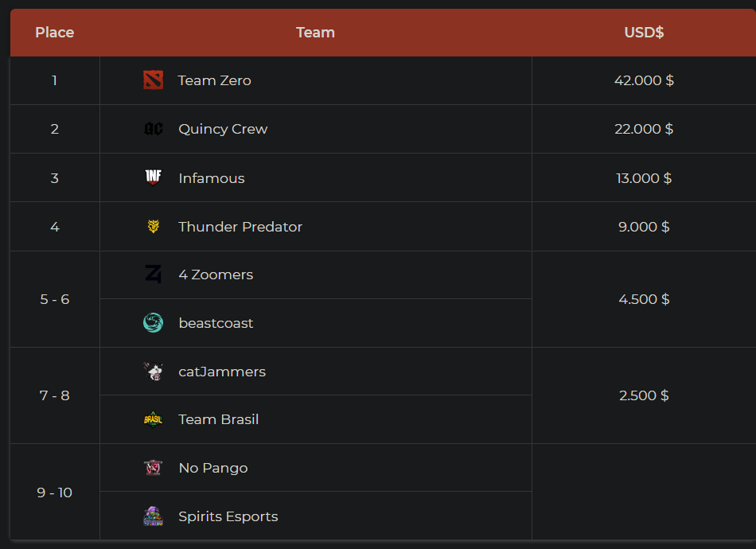Screen dimensions: 756x549
Task: Click the 4 Zoomers team logo
Action: pyautogui.click(x=154, y=274)
